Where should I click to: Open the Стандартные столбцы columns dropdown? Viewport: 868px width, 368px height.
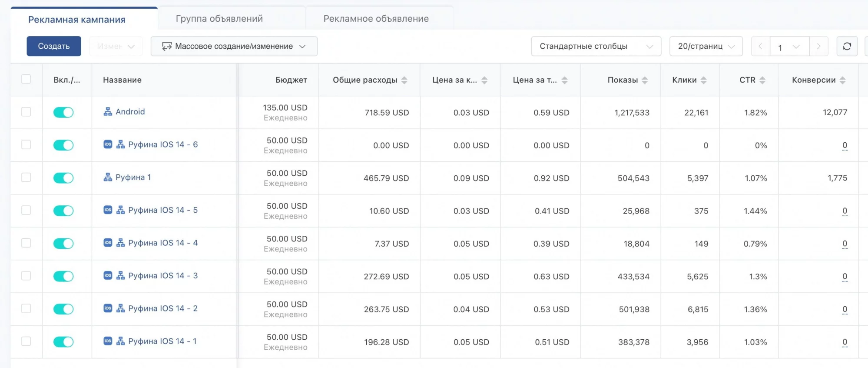(x=596, y=46)
